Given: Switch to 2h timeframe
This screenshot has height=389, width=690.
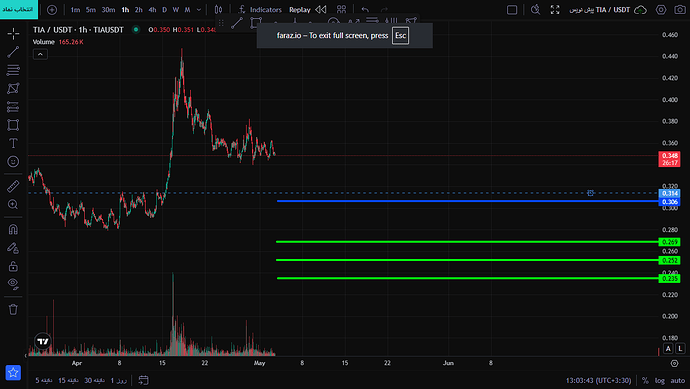Looking at the screenshot, I should tap(139, 10).
